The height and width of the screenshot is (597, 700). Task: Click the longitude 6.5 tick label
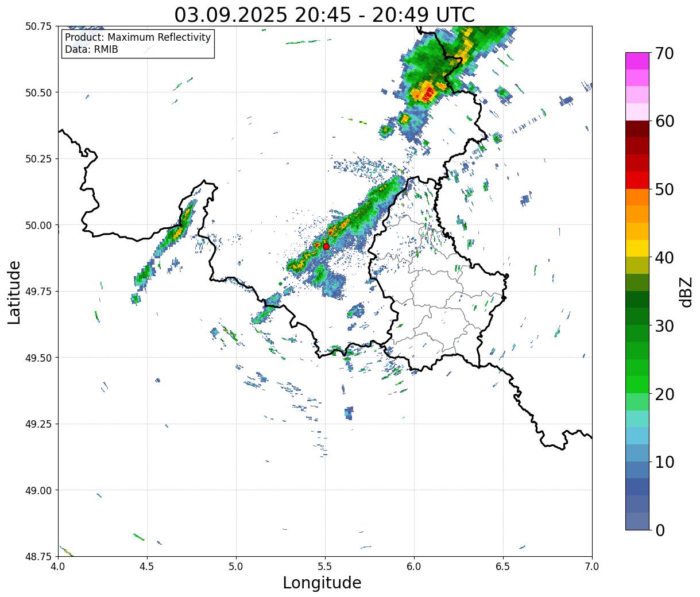tap(503, 567)
